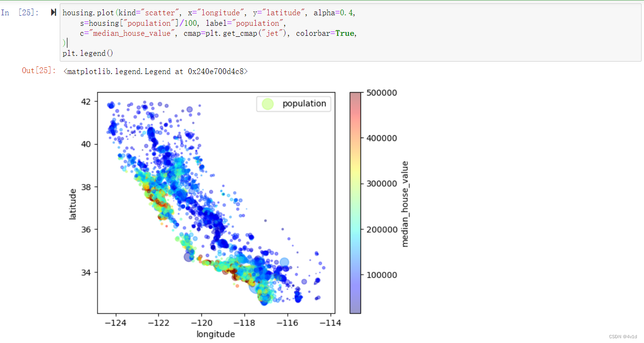The image size is (644, 343).
Task: Click the run cell icon beside In [25]
Action: coord(53,13)
